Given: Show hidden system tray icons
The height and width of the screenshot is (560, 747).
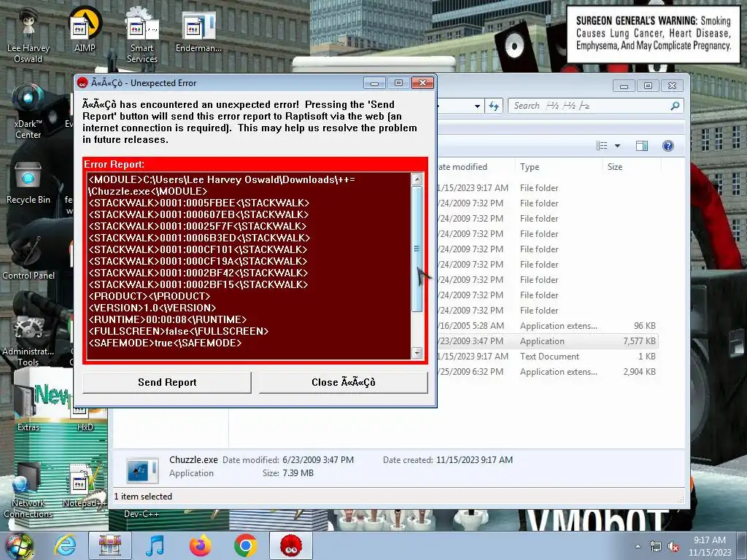Looking at the screenshot, I should pos(638,546).
